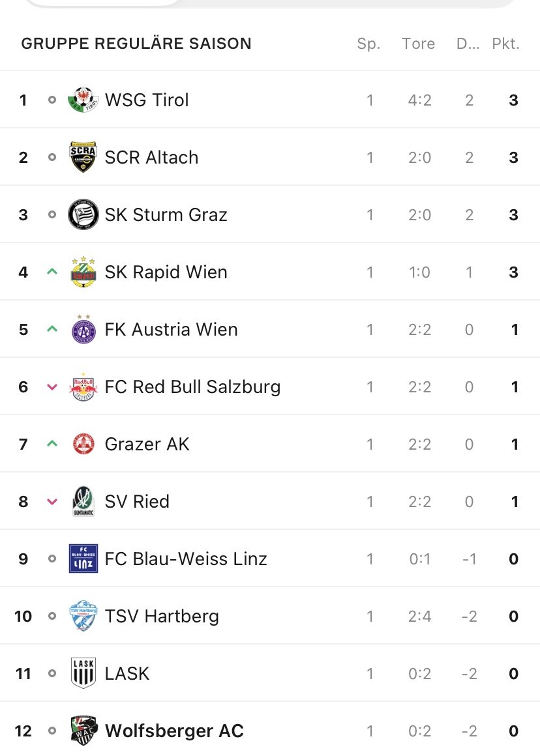The width and height of the screenshot is (540, 756).
Task: Open the SK Rapid Wien logo
Action: tap(83, 272)
